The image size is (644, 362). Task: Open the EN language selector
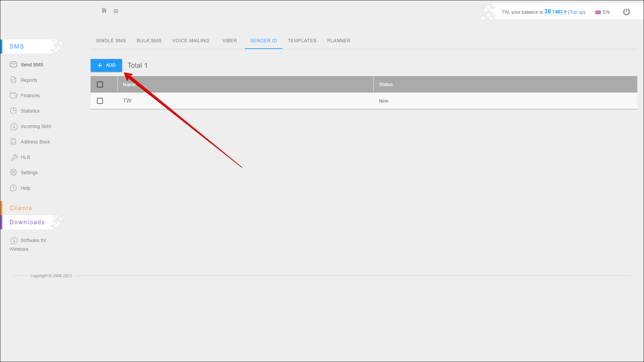click(602, 12)
